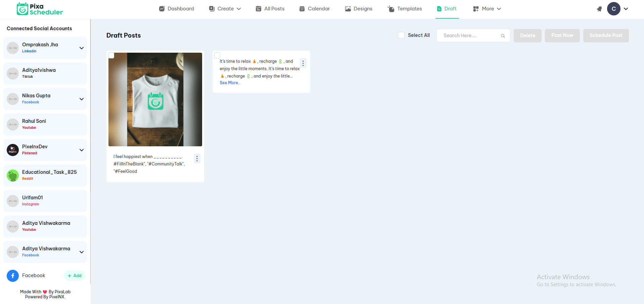This screenshot has height=304, width=644.
Task: Click inside the Search Here field
Action: click(x=467, y=36)
